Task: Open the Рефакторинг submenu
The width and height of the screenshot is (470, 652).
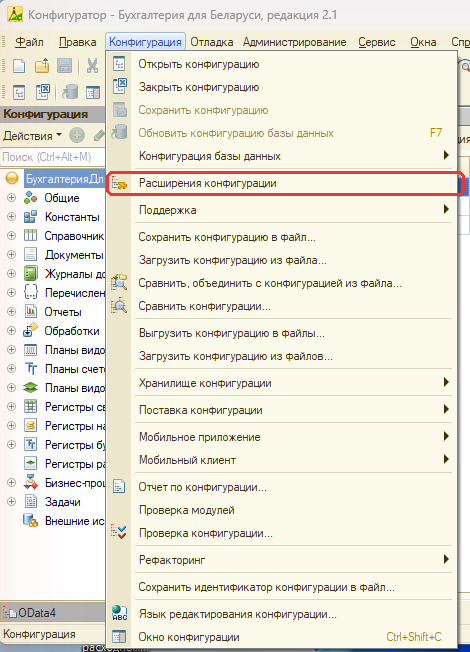Action: pos(282,560)
